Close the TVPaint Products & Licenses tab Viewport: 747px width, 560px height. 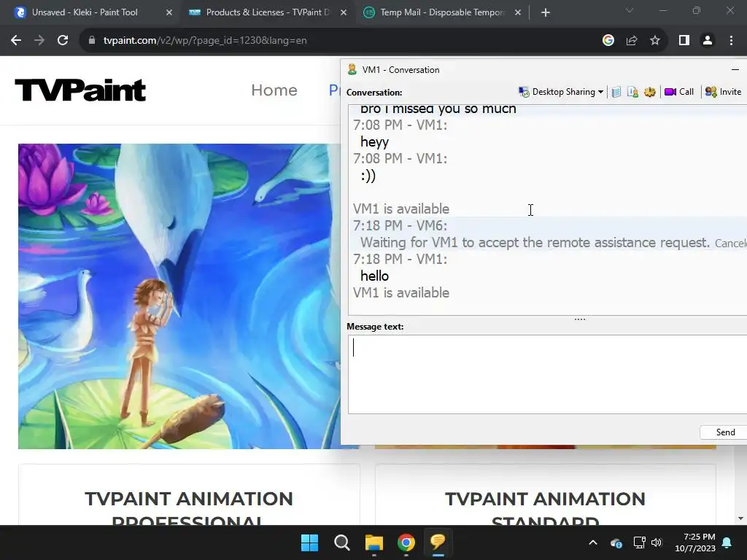coord(344,12)
